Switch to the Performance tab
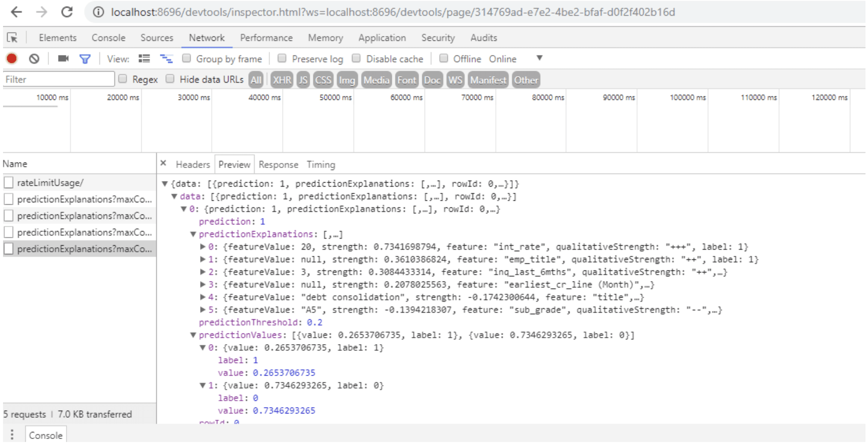This screenshot has height=444, width=868. [266, 38]
